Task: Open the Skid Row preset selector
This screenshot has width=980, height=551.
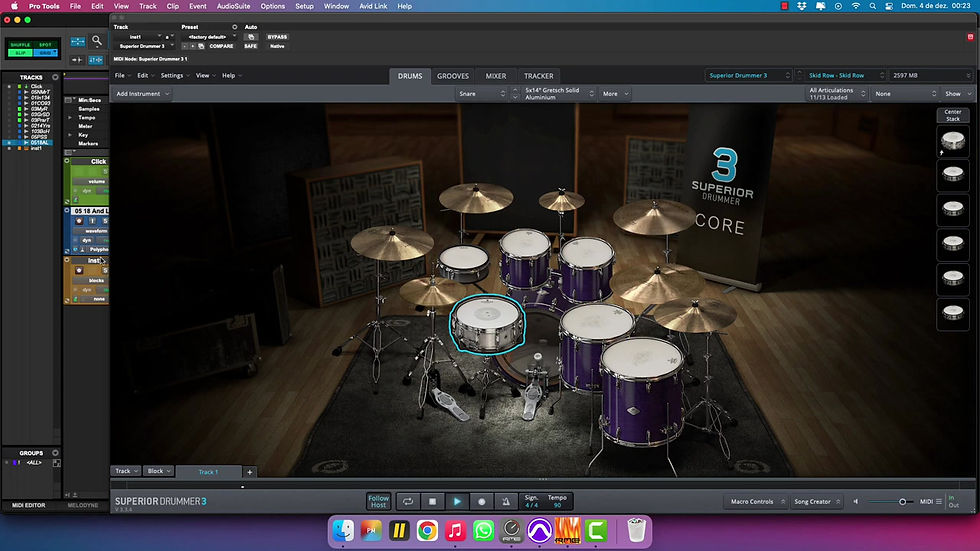Action: [846, 75]
